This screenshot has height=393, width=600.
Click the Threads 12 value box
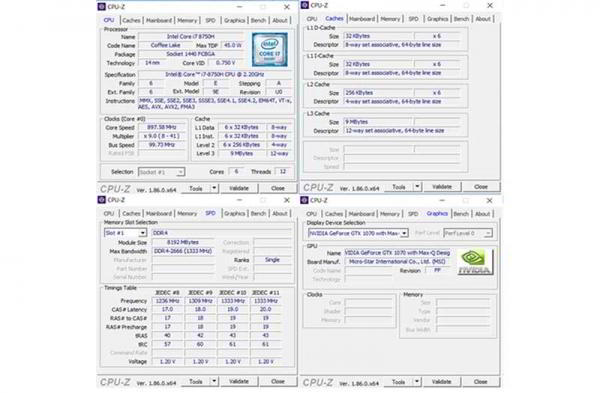coord(283,171)
